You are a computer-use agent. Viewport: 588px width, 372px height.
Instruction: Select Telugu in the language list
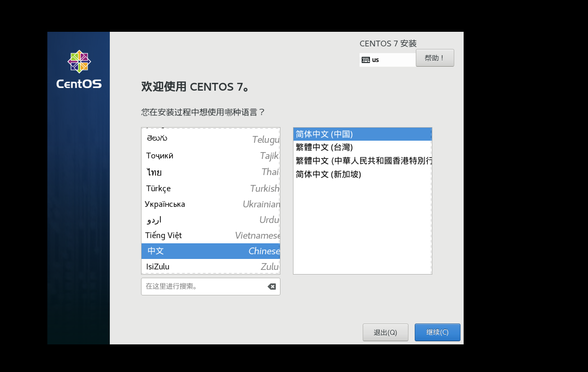pos(211,139)
